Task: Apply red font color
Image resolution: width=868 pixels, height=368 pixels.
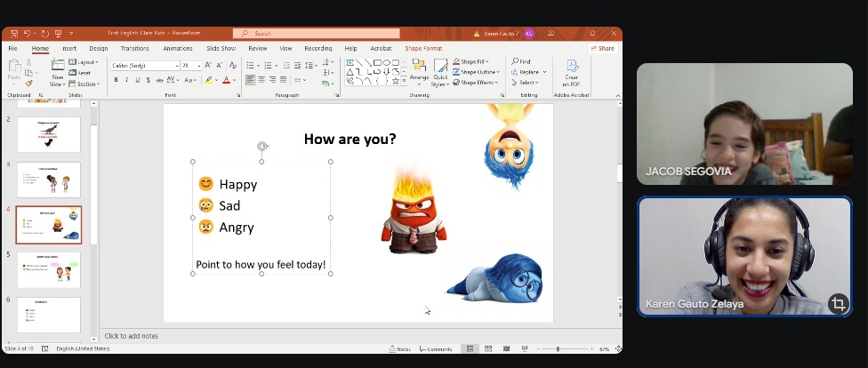Action: [x=226, y=80]
